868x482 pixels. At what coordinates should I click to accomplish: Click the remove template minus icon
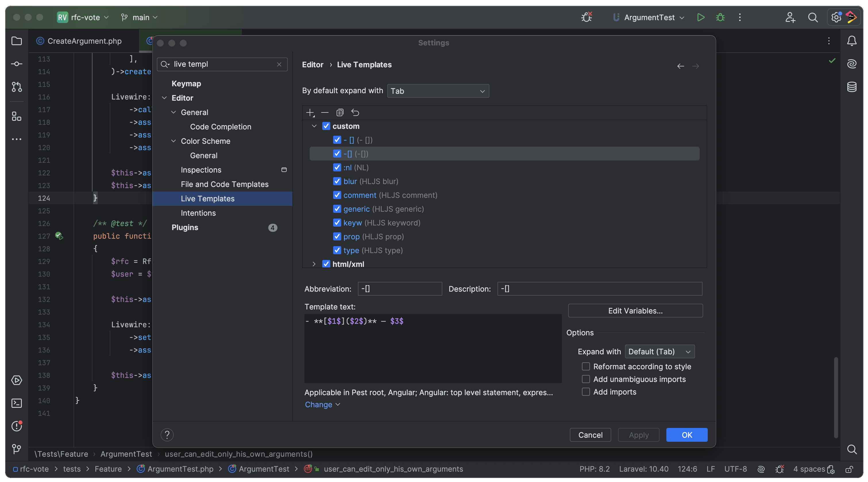pos(325,113)
